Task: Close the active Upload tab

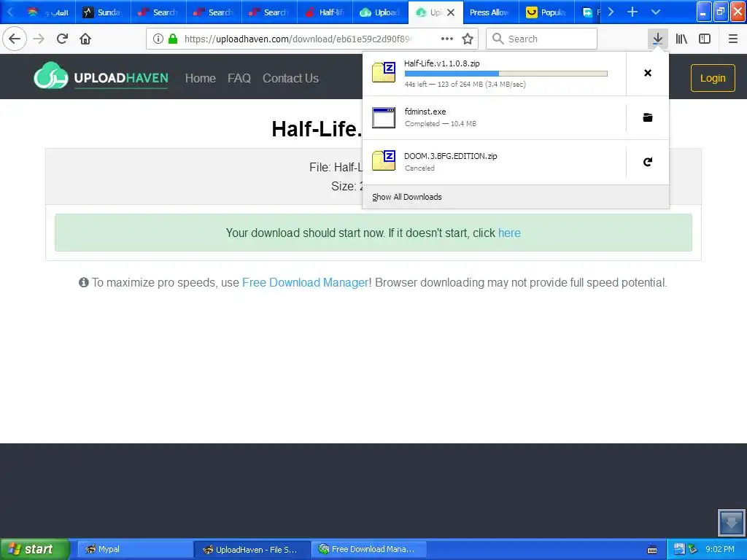Action: pyautogui.click(x=451, y=12)
